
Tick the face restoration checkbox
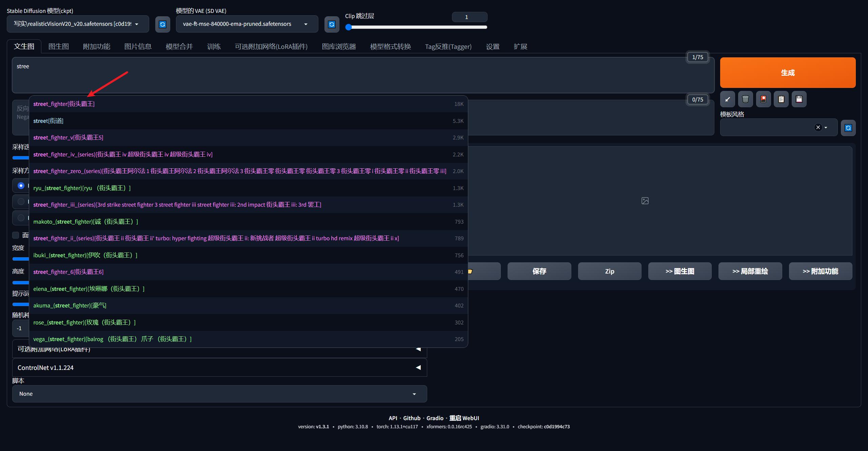coord(16,235)
